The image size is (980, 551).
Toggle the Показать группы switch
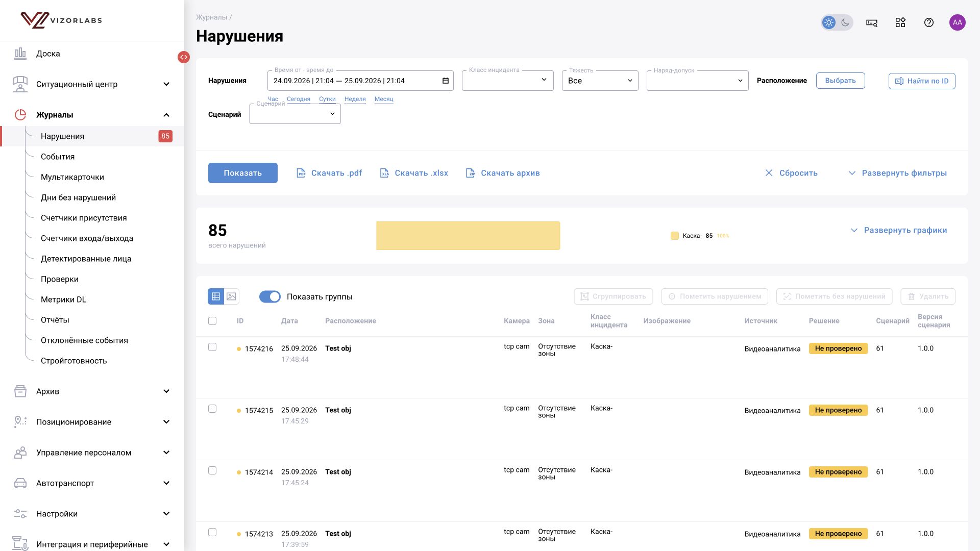pos(270,296)
